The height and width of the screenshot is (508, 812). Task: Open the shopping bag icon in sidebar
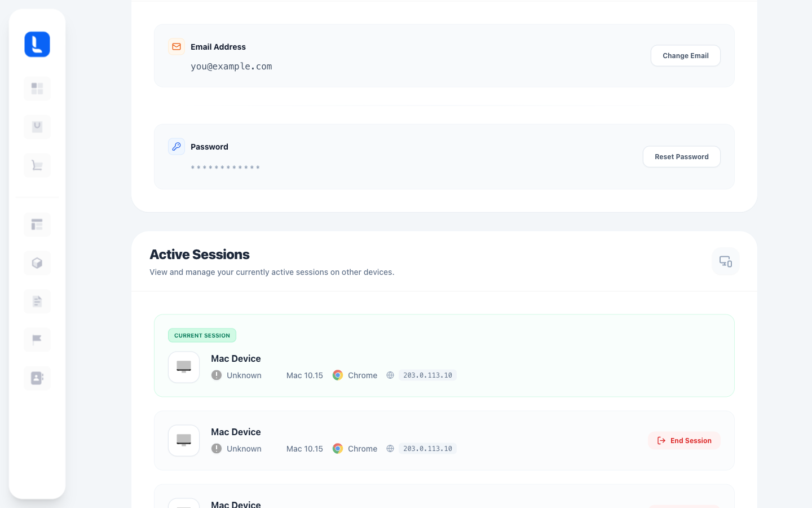[x=37, y=127]
